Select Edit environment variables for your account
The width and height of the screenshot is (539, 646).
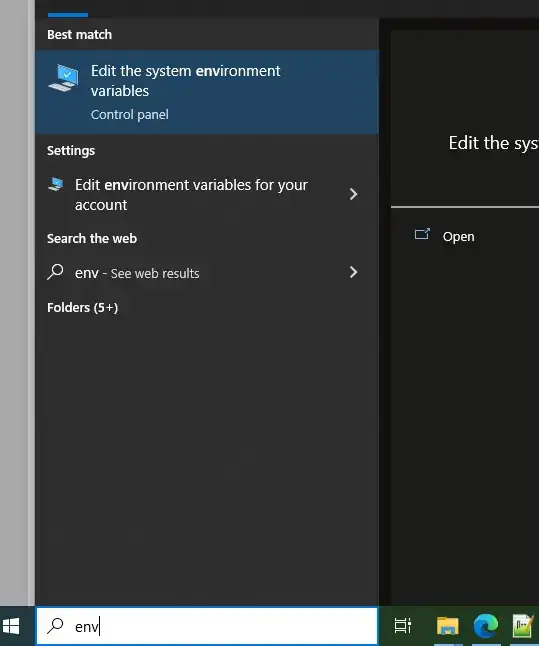(x=207, y=194)
